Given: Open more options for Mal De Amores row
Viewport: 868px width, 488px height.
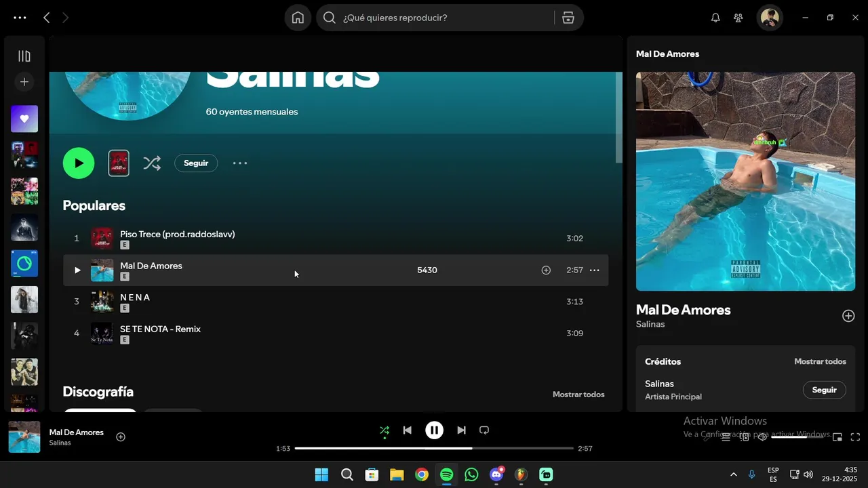Looking at the screenshot, I should (x=595, y=270).
